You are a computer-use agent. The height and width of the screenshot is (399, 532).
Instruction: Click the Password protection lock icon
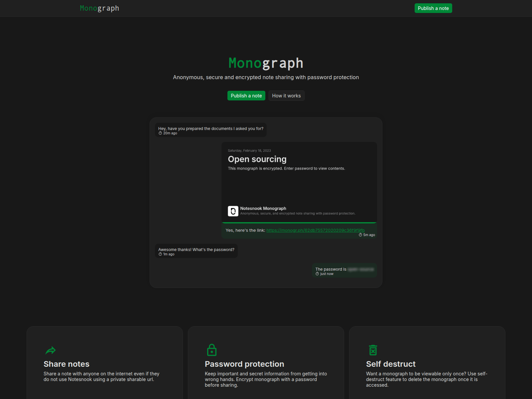pyautogui.click(x=212, y=350)
